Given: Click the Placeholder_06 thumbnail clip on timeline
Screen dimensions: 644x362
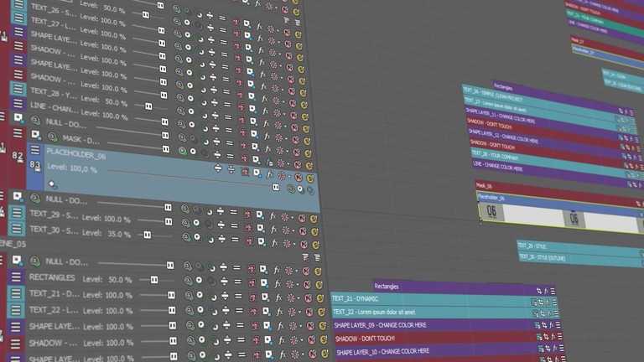Looking at the screenshot, I should 491,214.
